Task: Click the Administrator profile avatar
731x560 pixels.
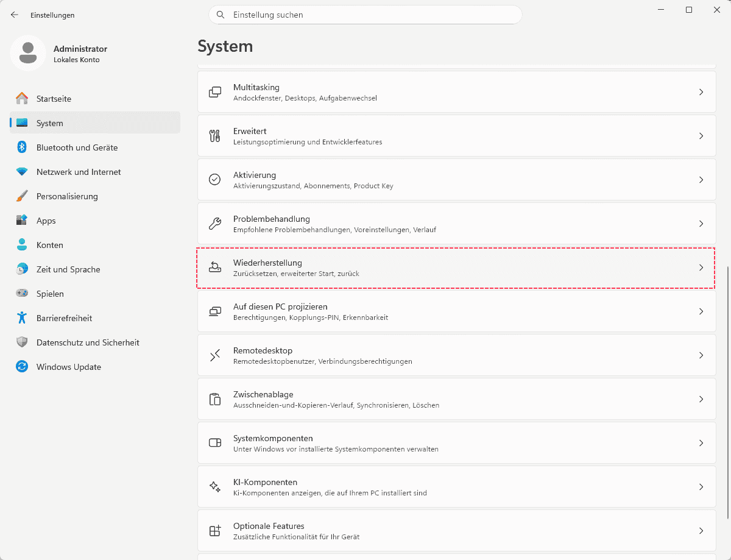Action: point(28,53)
